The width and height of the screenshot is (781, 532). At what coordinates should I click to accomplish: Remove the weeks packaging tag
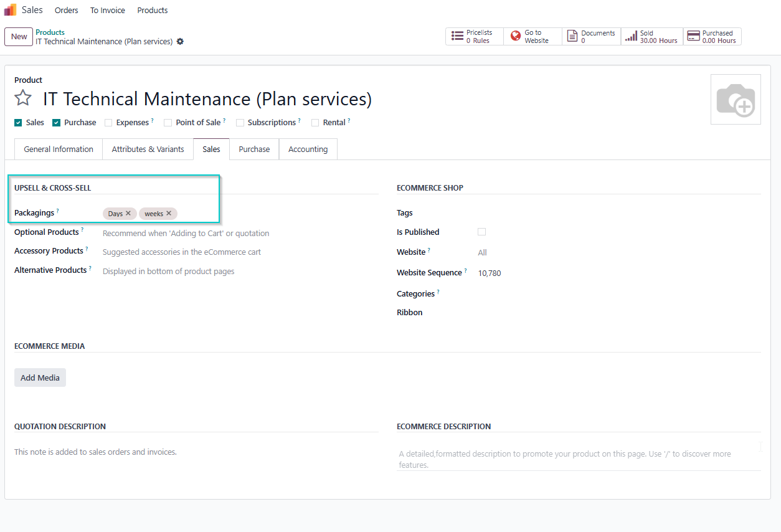[x=169, y=213]
